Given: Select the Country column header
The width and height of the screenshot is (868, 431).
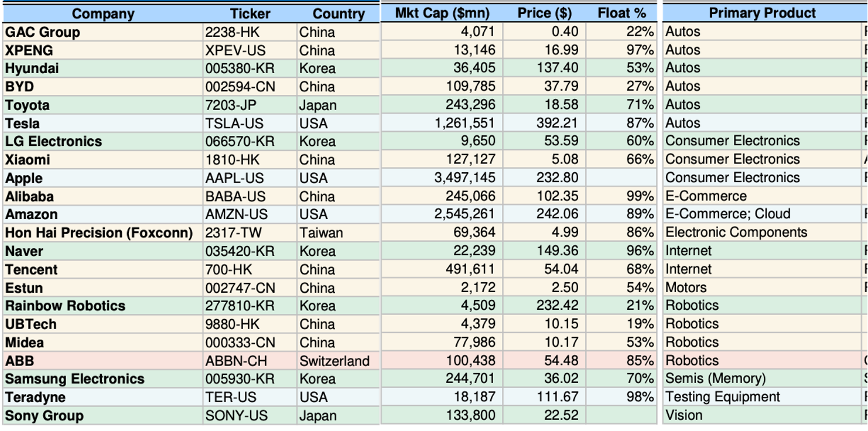Looking at the screenshot, I should 339,13.
